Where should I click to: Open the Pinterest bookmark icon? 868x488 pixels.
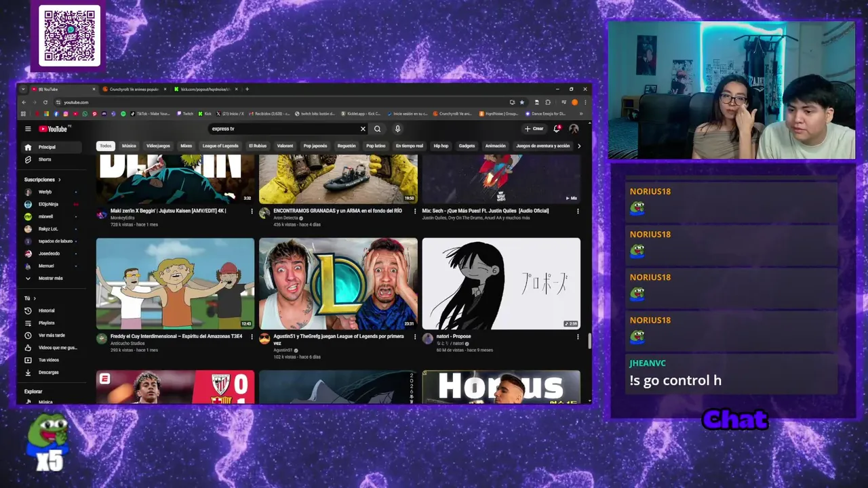point(94,114)
